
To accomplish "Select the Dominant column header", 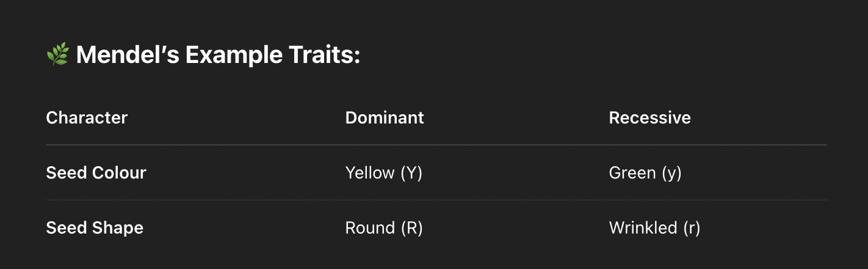I will pyautogui.click(x=385, y=117).
